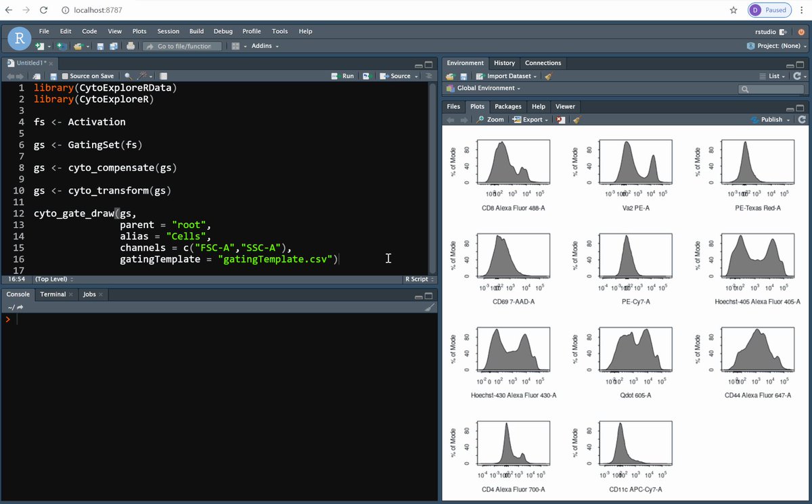Click the Open file folder icon
Screen dimensions: 812x504
click(x=78, y=46)
